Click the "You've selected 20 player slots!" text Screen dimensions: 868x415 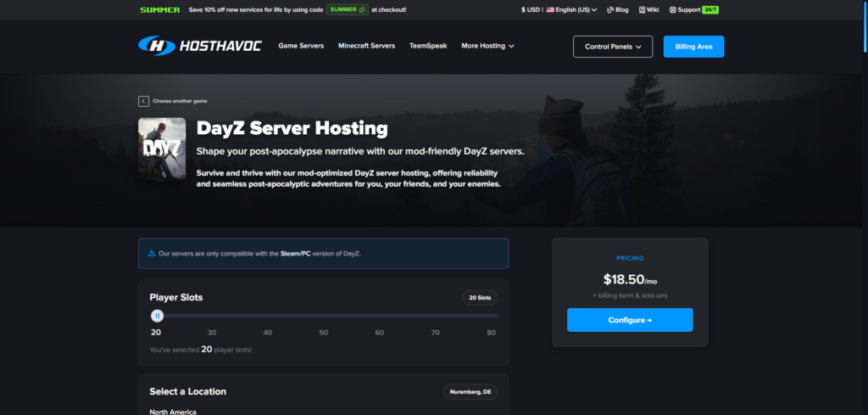(x=201, y=350)
